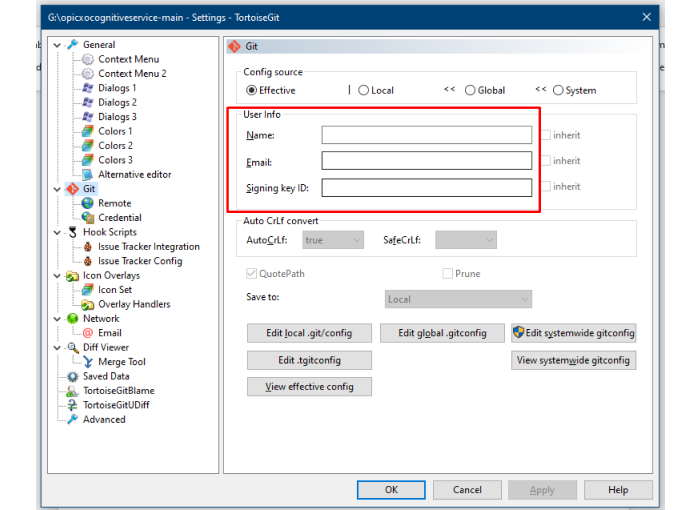Click the Icon Overlays folder icon
Image resolution: width=700 pixels, height=510 pixels.
(72, 276)
